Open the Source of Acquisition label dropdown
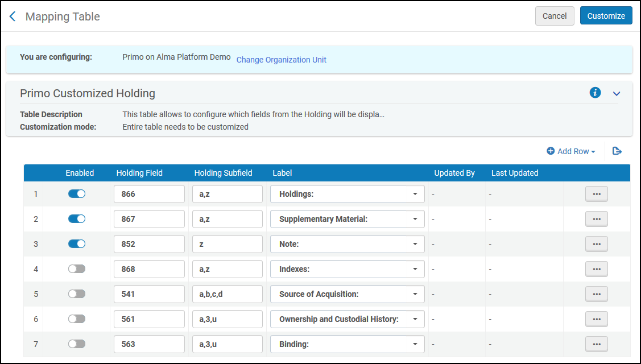The width and height of the screenshot is (641, 364). click(x=347, y=294)
